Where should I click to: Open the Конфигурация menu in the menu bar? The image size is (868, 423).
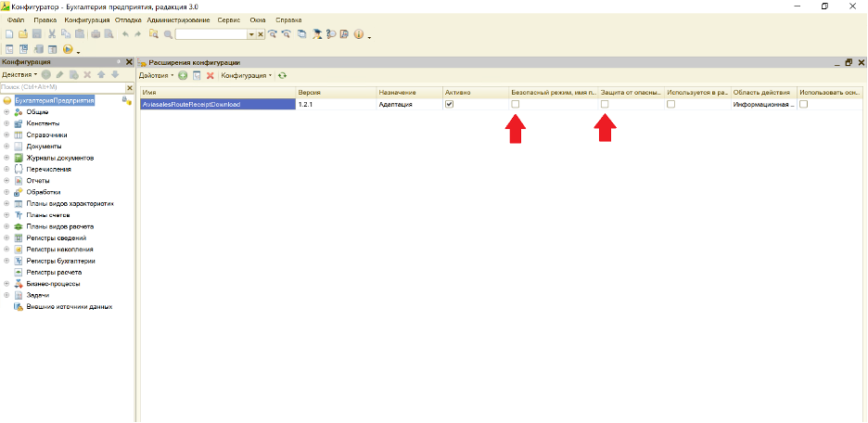pyautogui.click(x=86, y=19)
